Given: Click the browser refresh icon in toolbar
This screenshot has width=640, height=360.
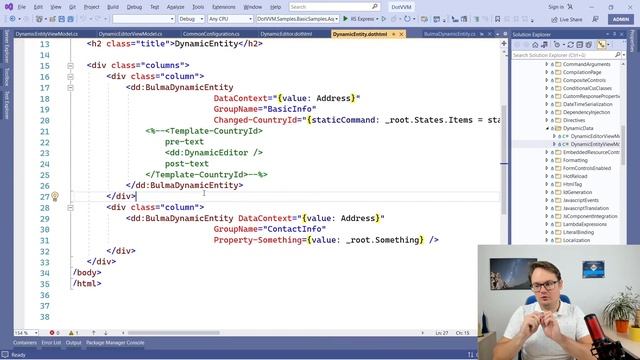Looking at the screenshot, I should coord(407,19).
